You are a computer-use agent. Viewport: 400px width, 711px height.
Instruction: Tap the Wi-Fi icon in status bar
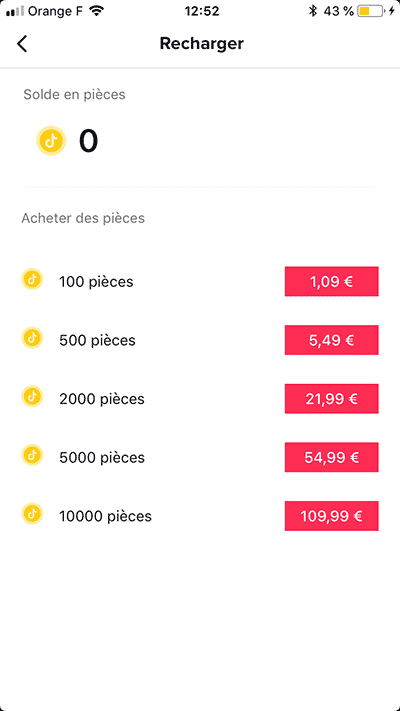[96, 11]
